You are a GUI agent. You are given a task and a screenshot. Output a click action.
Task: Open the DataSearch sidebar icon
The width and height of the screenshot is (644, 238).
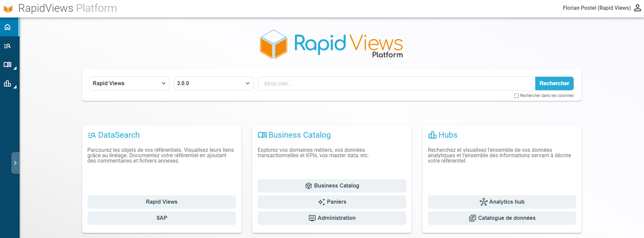(x=7, y=46)
